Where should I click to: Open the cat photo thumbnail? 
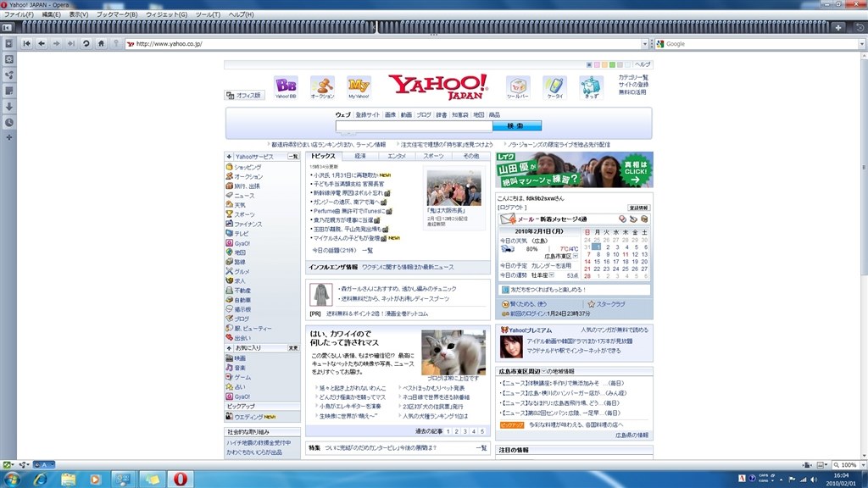click(x=453, y=352)
